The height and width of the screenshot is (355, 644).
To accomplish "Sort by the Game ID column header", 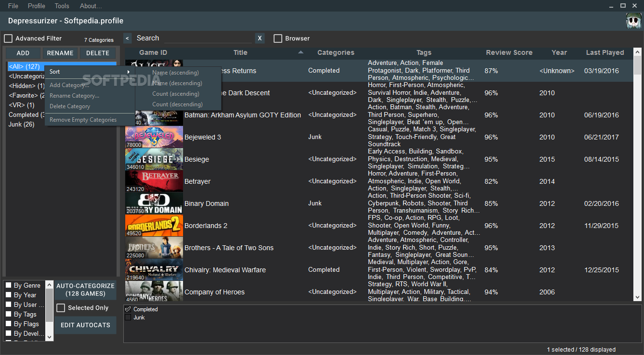I will pos(153,52).
